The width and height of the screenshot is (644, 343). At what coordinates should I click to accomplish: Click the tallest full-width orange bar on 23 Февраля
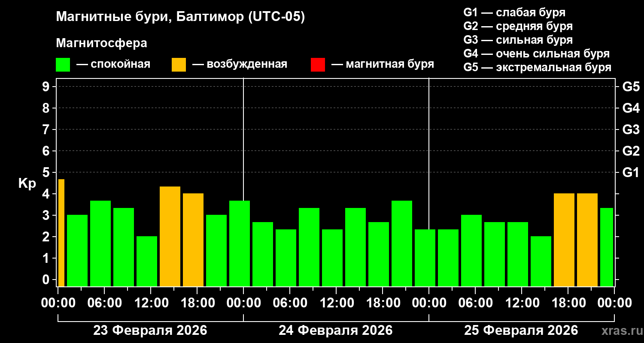coord(170,236)
